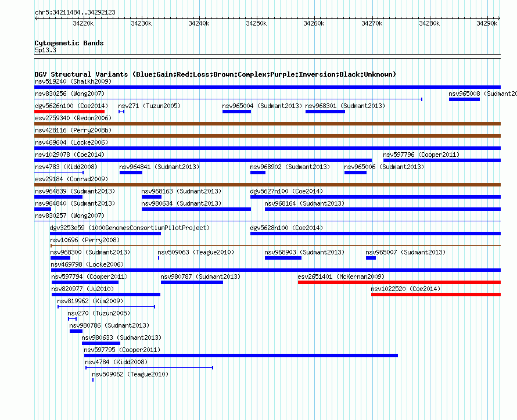The width and height of the screenshot is (517, 420).
Task: Select nsv819962 (Kim2009) label
Action: click(x=90, y=301)
